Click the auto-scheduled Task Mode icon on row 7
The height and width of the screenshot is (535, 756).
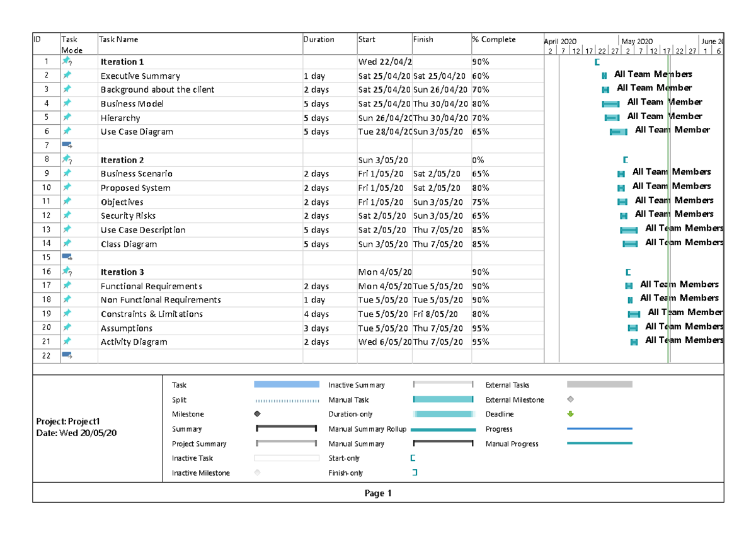point(67,145)
